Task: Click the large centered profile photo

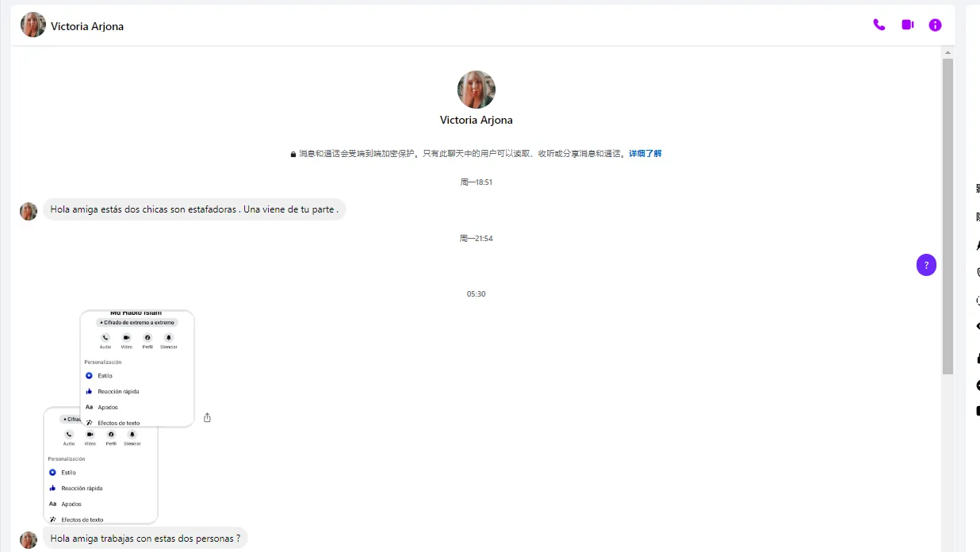Action: 477,90
